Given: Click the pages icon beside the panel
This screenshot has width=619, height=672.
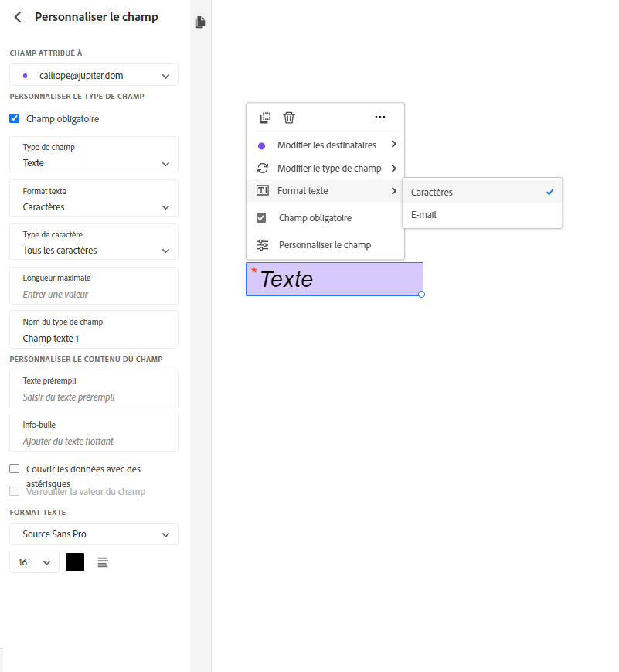Looking at the screenshot, I should coord(200,22).
